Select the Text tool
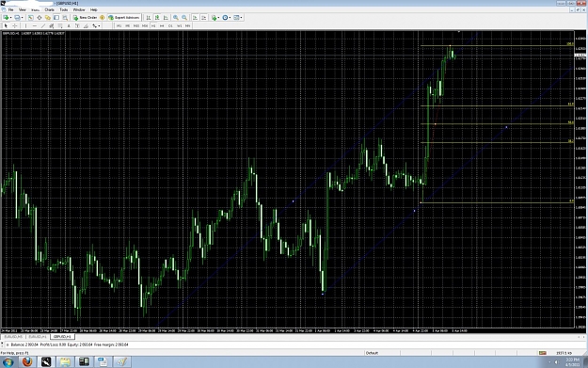This screenshot has width=588, height=368. pos(69,26)
